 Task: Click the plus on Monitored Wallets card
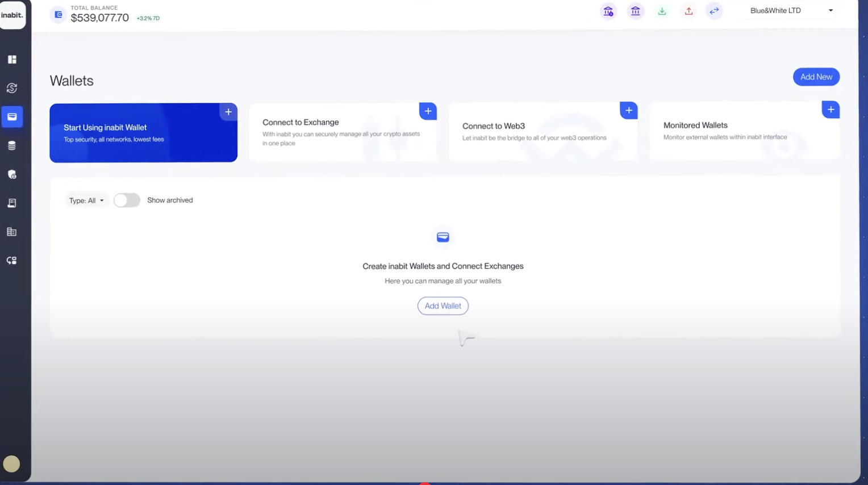[830, 109]
